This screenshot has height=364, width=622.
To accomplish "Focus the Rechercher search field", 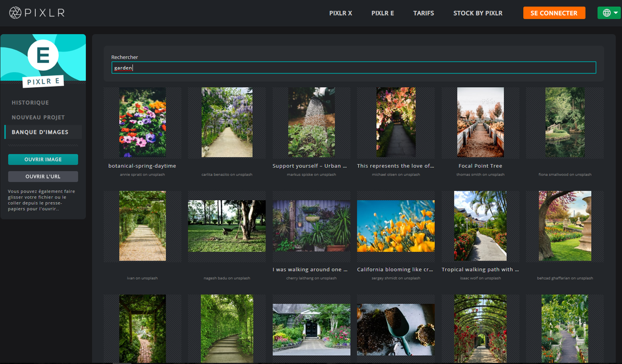I will (354, 68).
